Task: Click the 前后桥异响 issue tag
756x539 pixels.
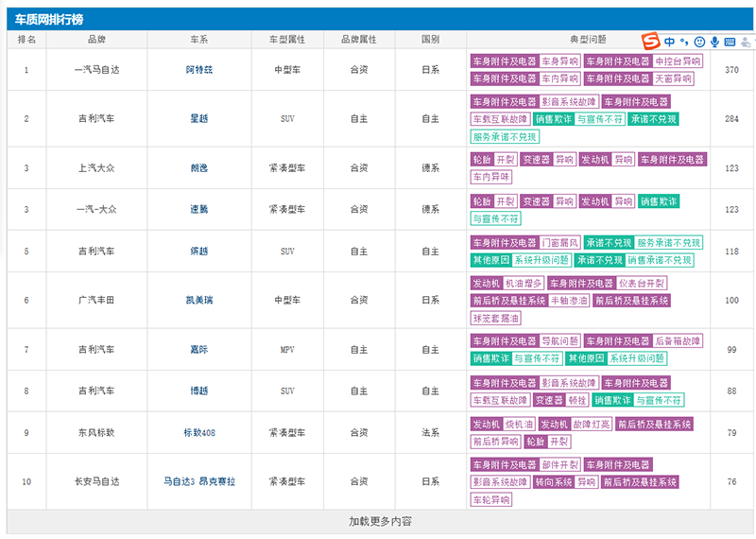Action: pos(495,442)
